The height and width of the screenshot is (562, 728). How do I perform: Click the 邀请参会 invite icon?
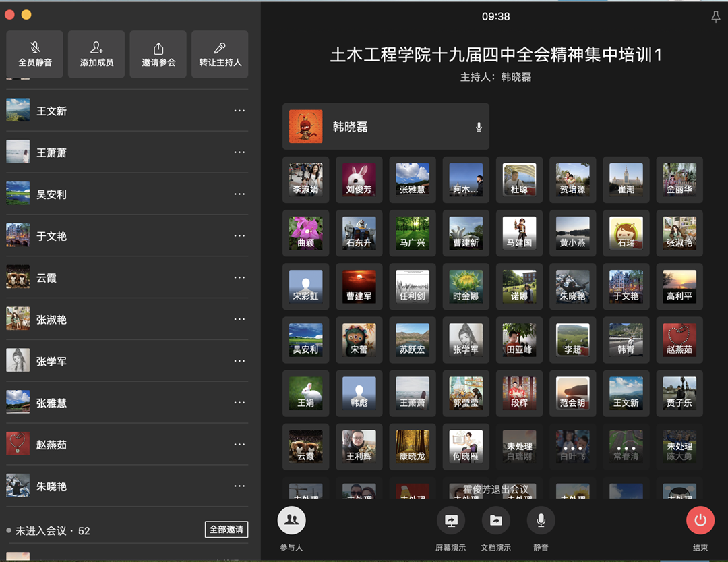click(x=158, y=48)
